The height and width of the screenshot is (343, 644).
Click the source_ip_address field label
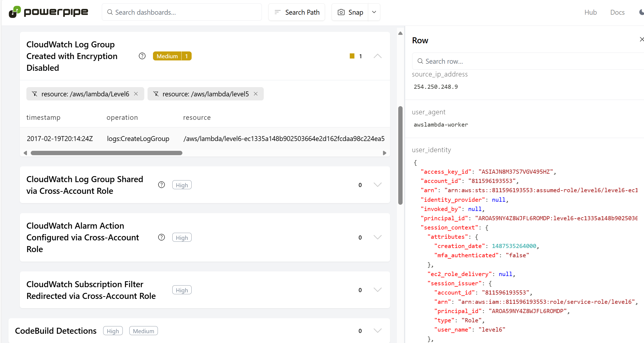pyautogui.click(x=440, y=74)
